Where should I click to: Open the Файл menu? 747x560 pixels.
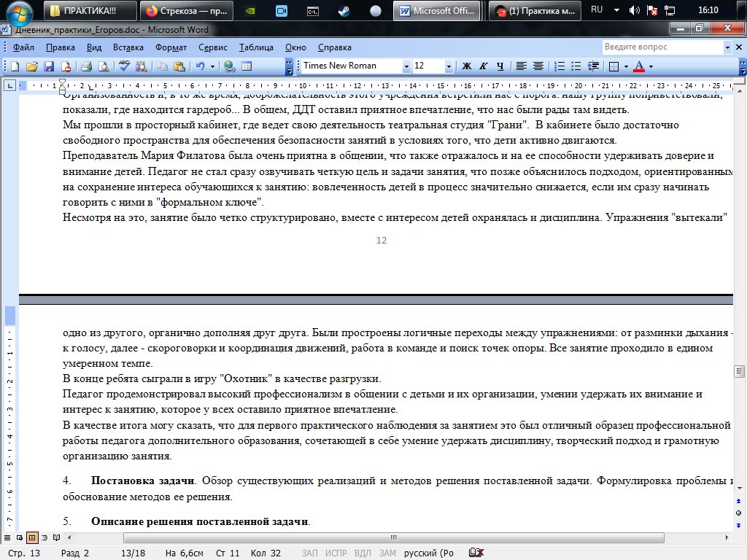point(23,47)
